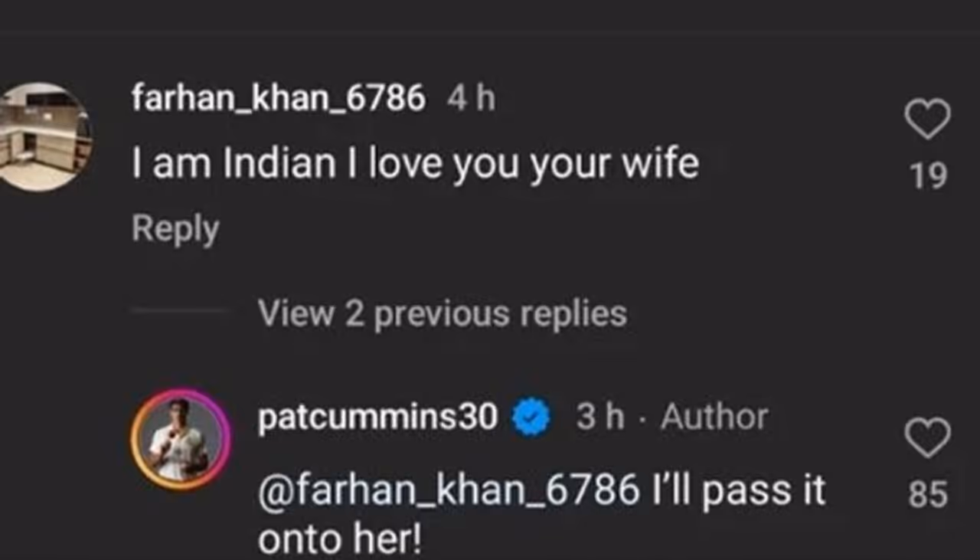View the 85 likes on the reply
The image size is (980, 560).
(x=928, y=494)
